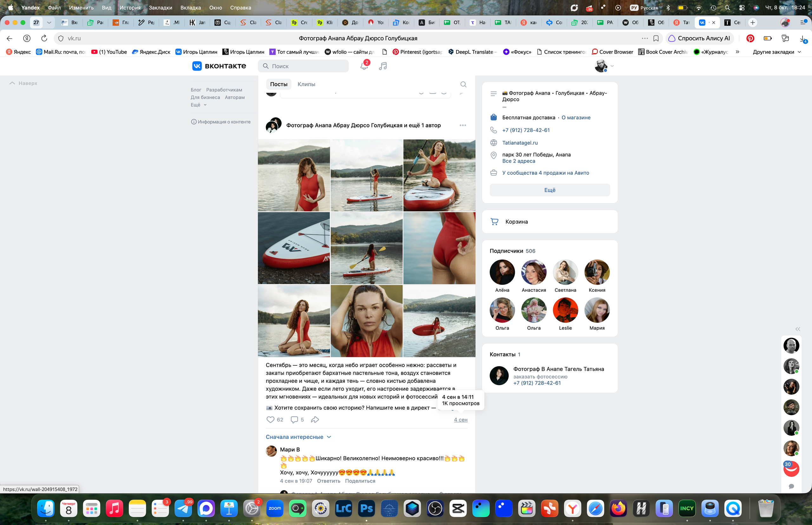This screenshot has width=812, height=525.
Task: Open the Корзина cart
Action: (549, 222)
